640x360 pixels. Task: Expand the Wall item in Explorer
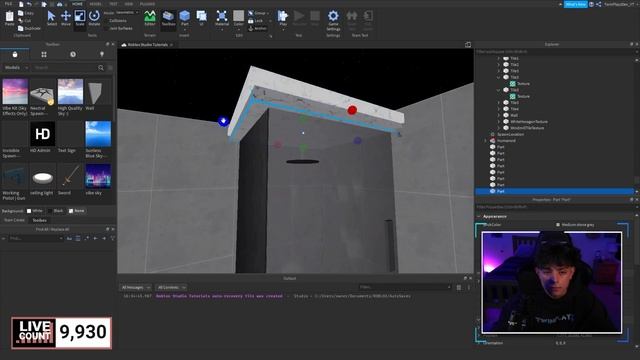point(499,116)
